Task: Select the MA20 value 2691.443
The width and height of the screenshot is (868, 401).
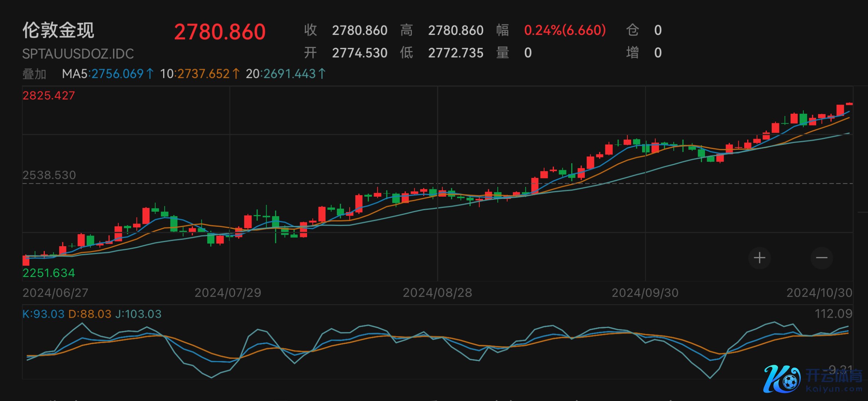Action: (290, 74)
